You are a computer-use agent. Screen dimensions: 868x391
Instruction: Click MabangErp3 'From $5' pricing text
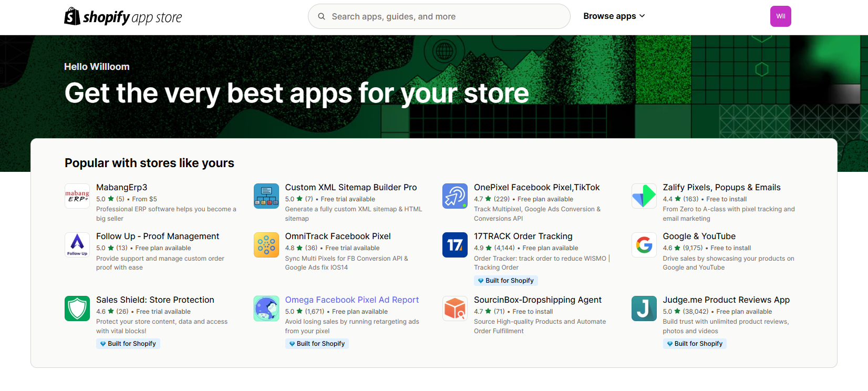tap(144, 199)
